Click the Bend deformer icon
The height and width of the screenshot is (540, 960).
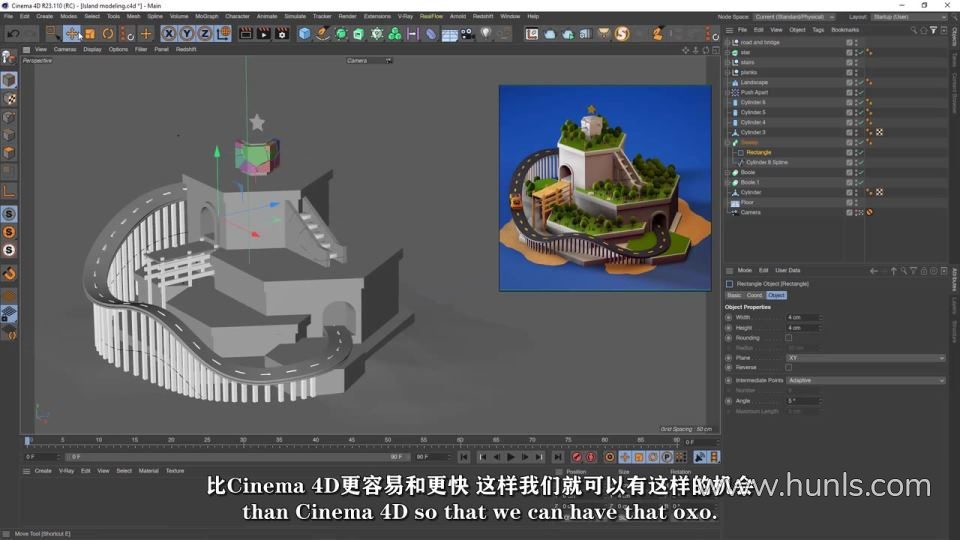431,34
